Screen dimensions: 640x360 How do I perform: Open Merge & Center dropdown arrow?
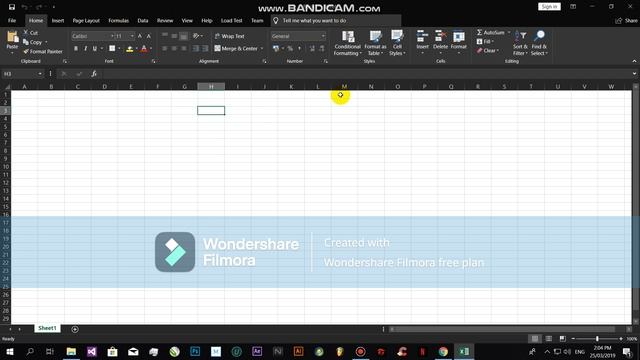click(262, 49)
